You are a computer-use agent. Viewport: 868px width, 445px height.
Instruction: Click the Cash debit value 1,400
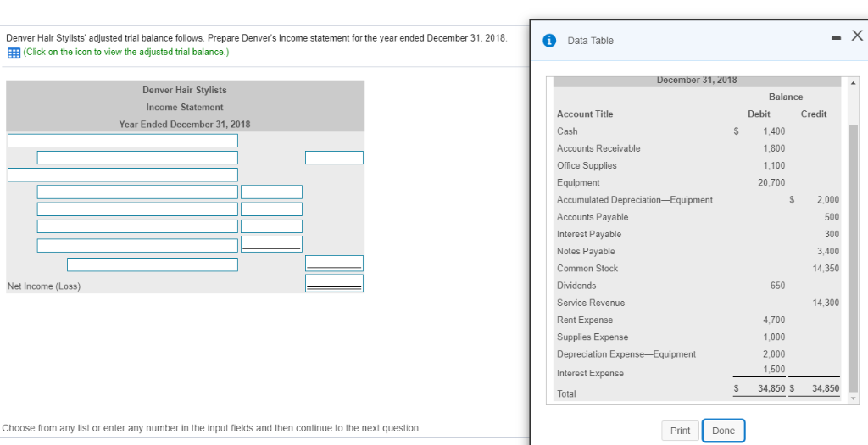click(774, 131)
